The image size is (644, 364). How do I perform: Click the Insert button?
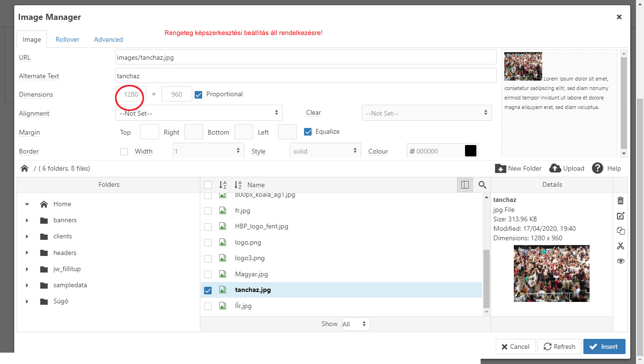point(604,346)
